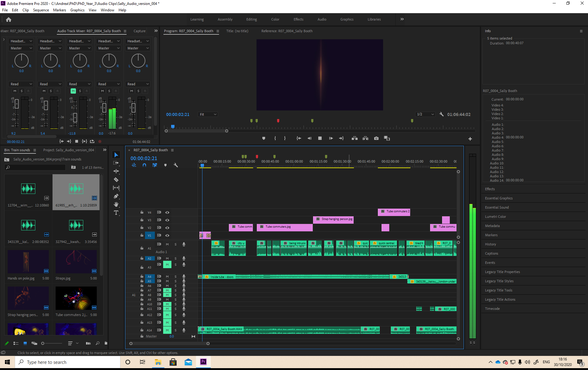Viewport: 588px width, 370px height.
Task: Toggle timeline snap magnet icon
Action: [144, 165]
